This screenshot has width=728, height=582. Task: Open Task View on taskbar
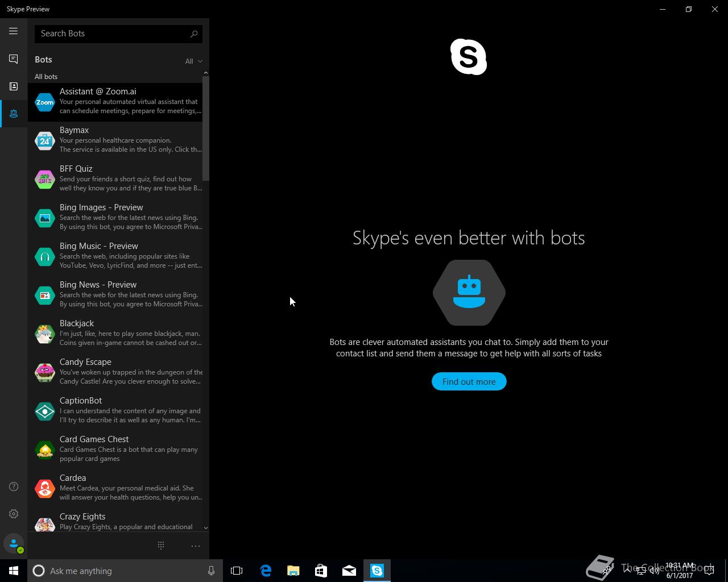(237, 571)
